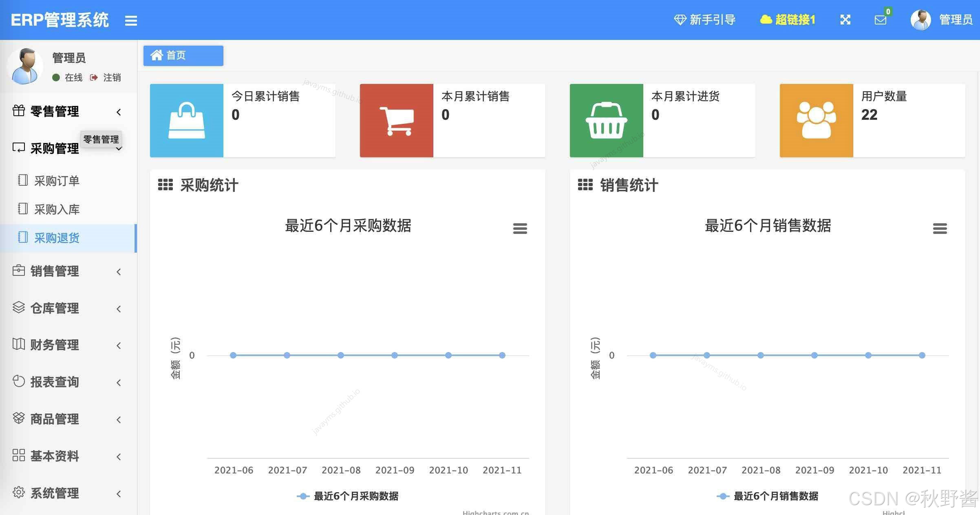Open 采购统计 chart context menu icon
Screen dimensions: 980x515
click(520, 229)
